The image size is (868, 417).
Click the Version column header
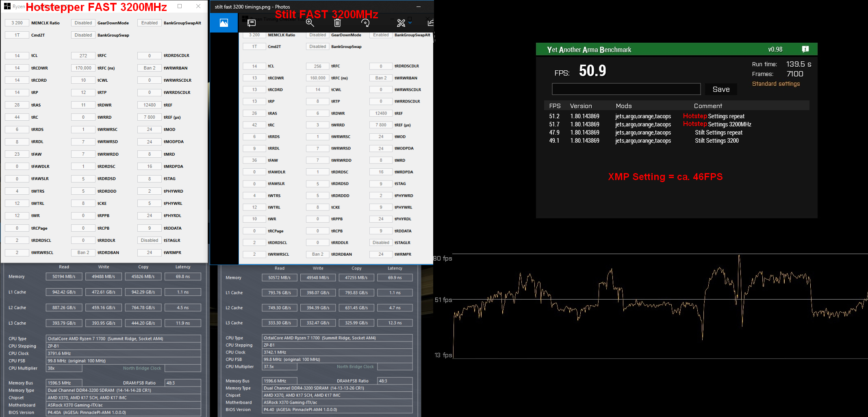581,106
